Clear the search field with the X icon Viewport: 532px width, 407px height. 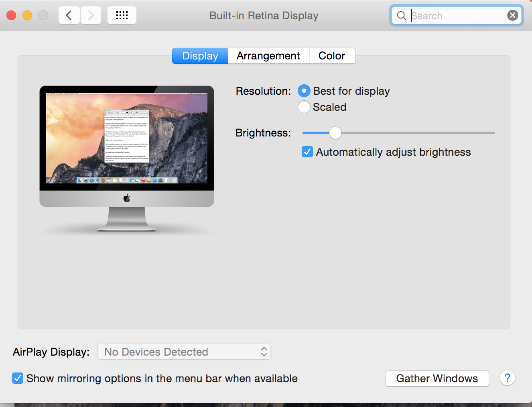click(513, 16)
